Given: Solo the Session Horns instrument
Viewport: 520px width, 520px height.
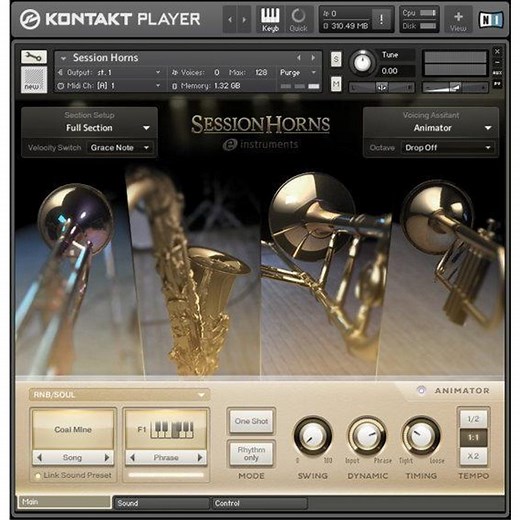Looking at the screenshot, I should point(336,60).
